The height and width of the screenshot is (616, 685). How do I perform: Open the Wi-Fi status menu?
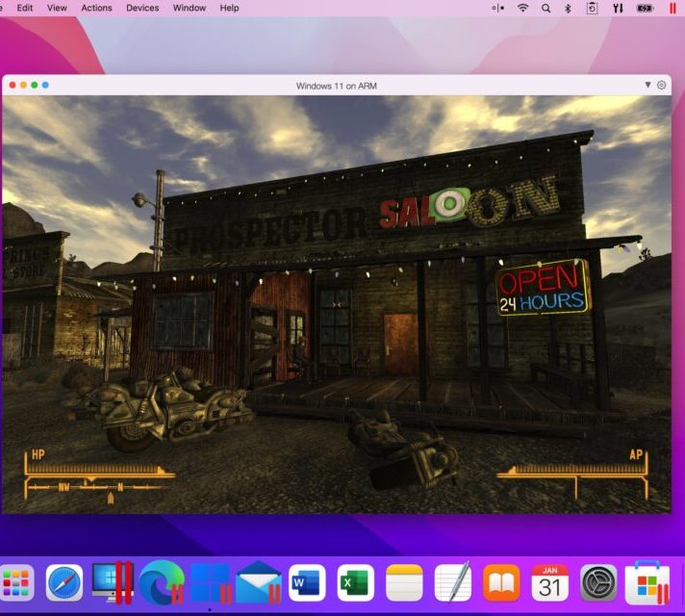(x=523, y=8)
